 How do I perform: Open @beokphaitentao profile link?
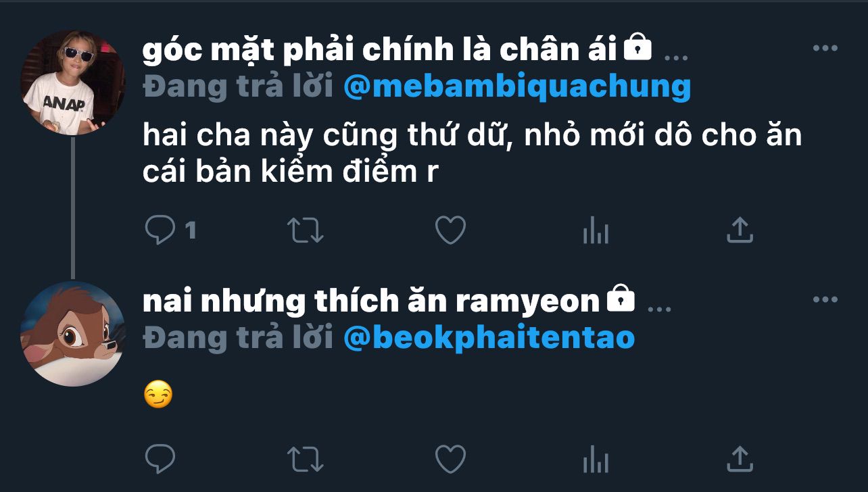489,338
